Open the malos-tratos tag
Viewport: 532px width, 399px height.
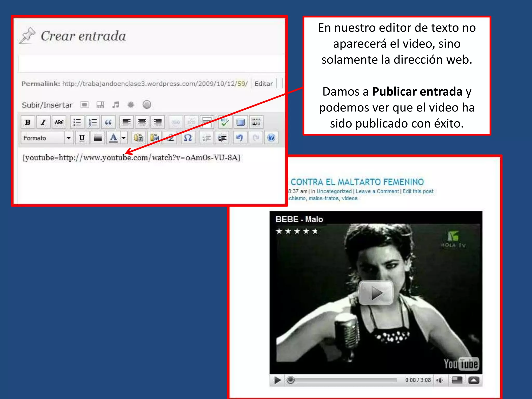coord(324,198)
